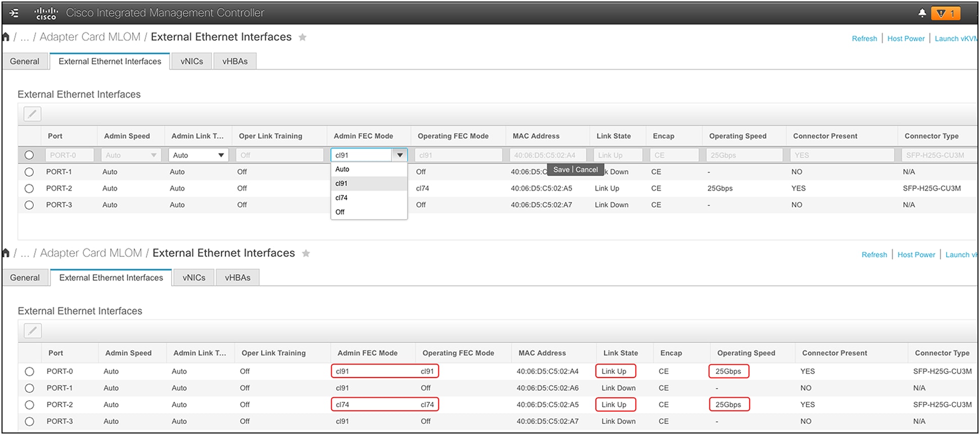
Task: Collapse the Admin FEC Mode dropdown arrow
Action: [400, 155]
